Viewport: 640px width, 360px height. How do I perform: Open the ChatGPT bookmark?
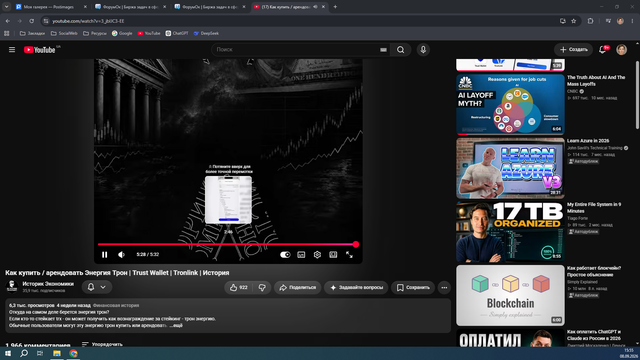(177, 33)
